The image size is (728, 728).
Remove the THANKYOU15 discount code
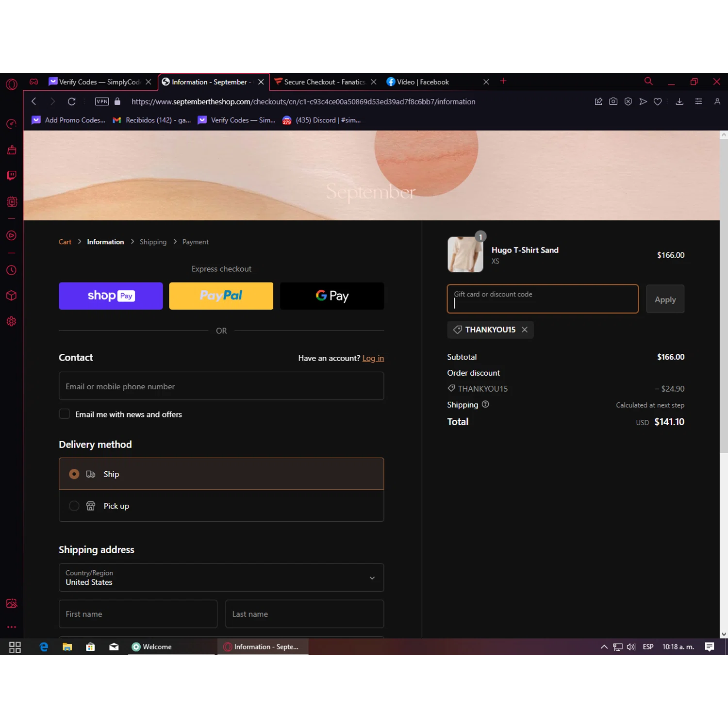pyautogui.click(x=525, y=330)
